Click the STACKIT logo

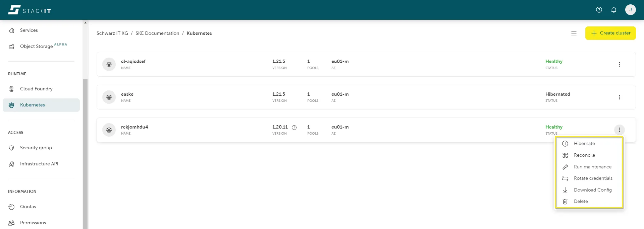point(30,10)
